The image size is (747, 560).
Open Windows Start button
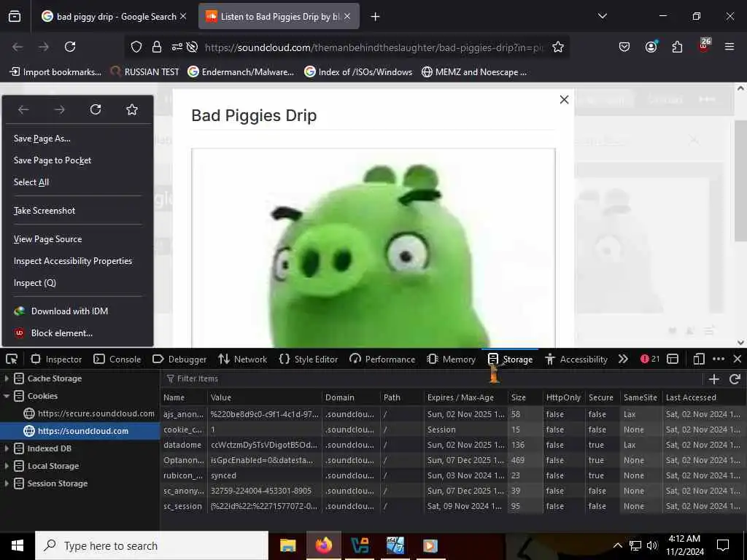tap(18, 545)
